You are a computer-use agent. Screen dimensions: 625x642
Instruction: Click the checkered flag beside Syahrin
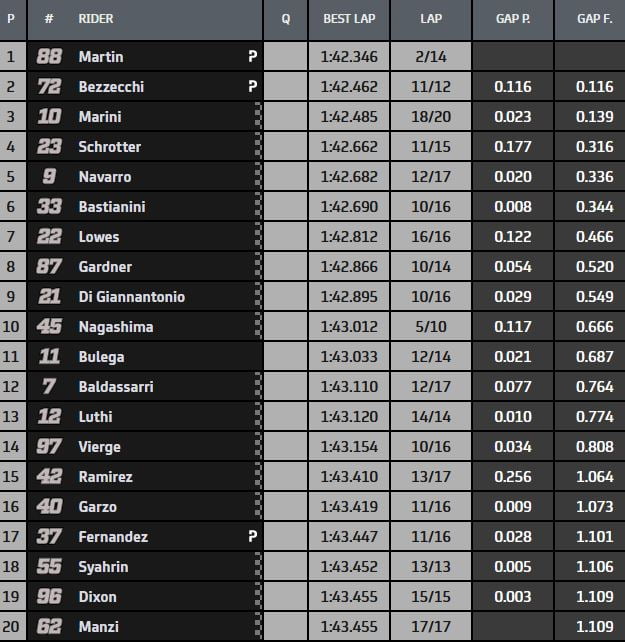(x=258, y=567)
